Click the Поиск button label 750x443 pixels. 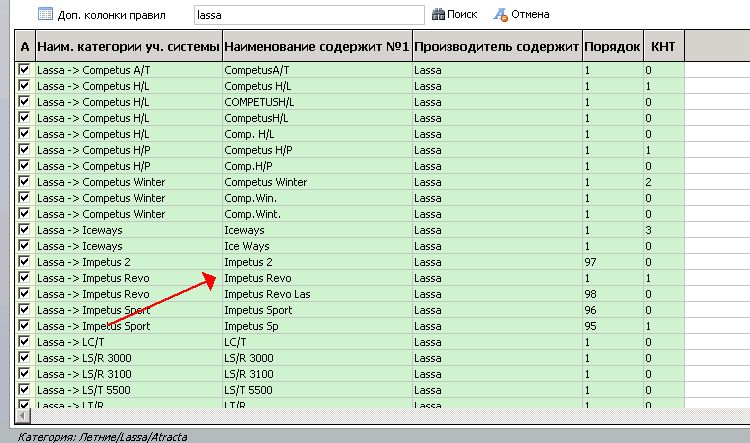[x=462, y=14]
